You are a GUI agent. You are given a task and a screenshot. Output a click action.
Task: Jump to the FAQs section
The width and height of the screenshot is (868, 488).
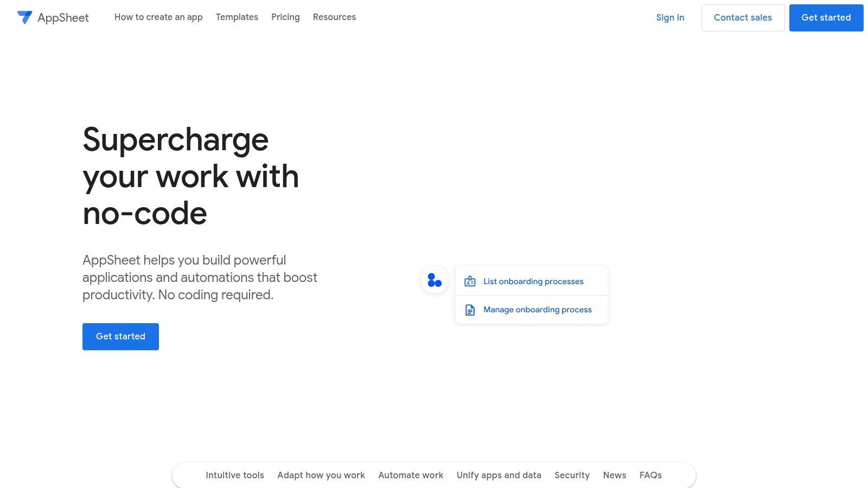[x=650, y=476]
